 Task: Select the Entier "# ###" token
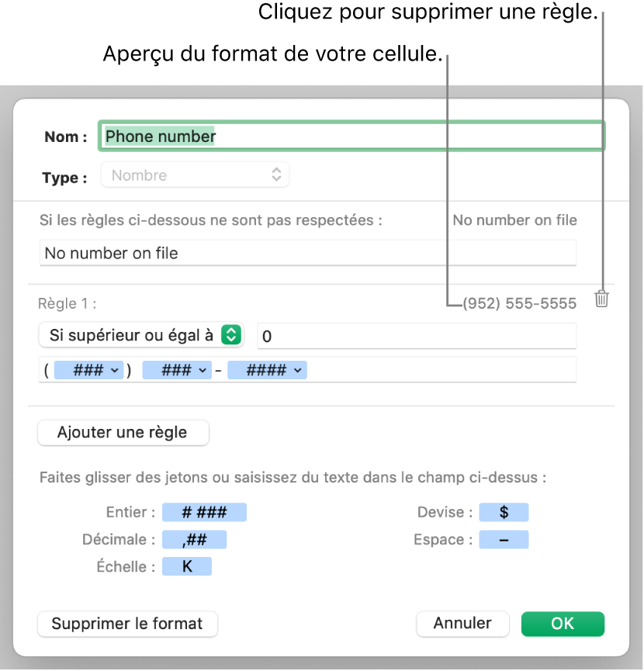click(x=204, y=512)
